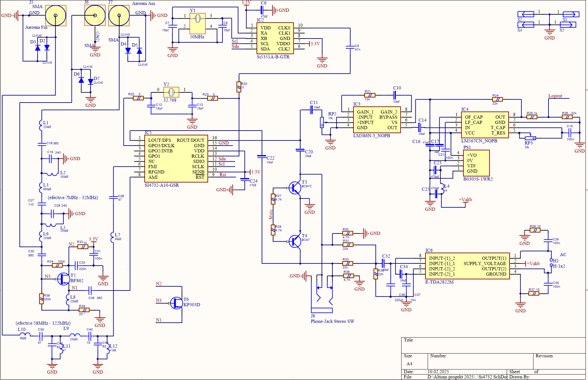The height and width of the screenshot is (380, 588).
Task: Select the J5 SMA connector symbol for Антена Fm
Action: 56,15
